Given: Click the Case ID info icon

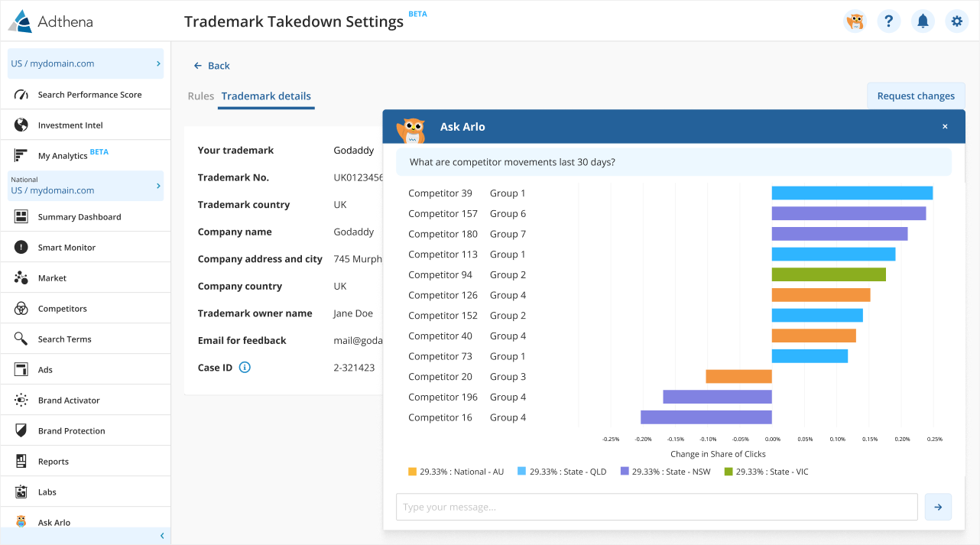Looking at the screenshot, I should click(x=245, y=368).
